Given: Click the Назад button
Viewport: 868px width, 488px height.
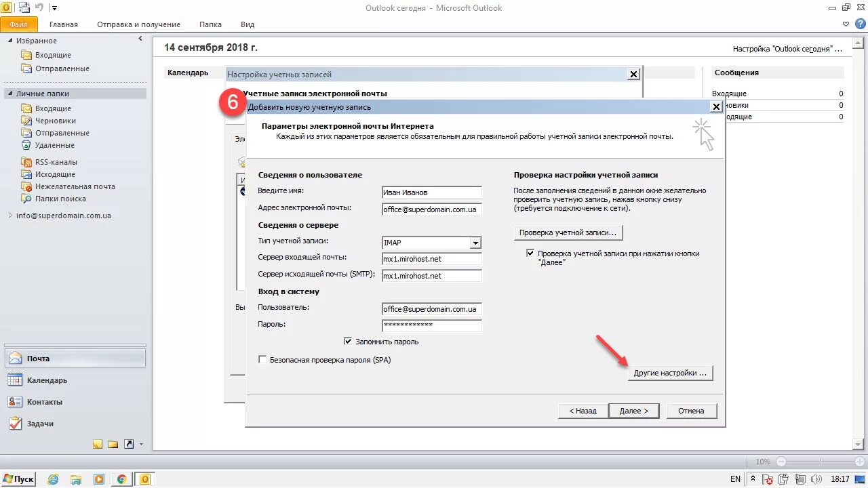Looking at the screenshot, I should (x=583, y=411).
